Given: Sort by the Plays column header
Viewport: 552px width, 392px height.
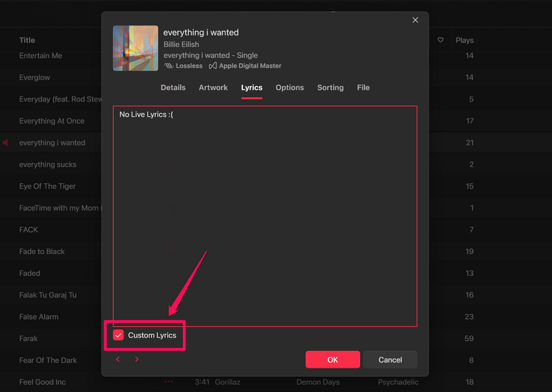Looking at the screenshot, I should click(x=464, y=40).
